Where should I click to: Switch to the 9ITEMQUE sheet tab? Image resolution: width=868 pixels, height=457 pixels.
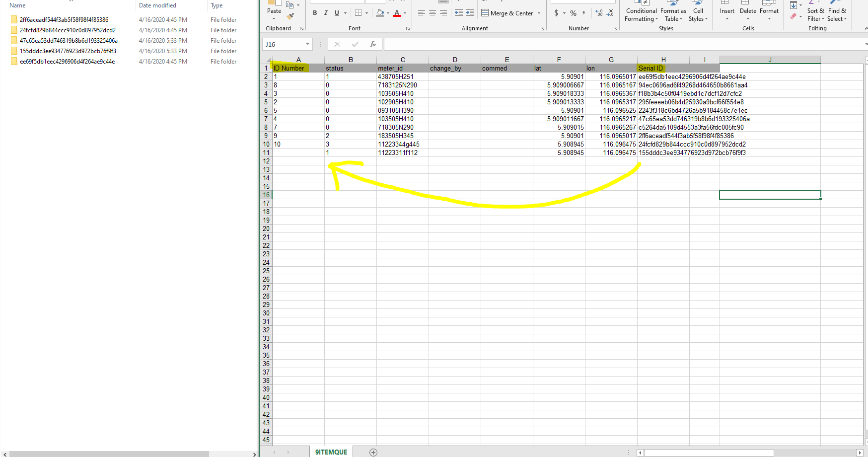click(331, 452)
